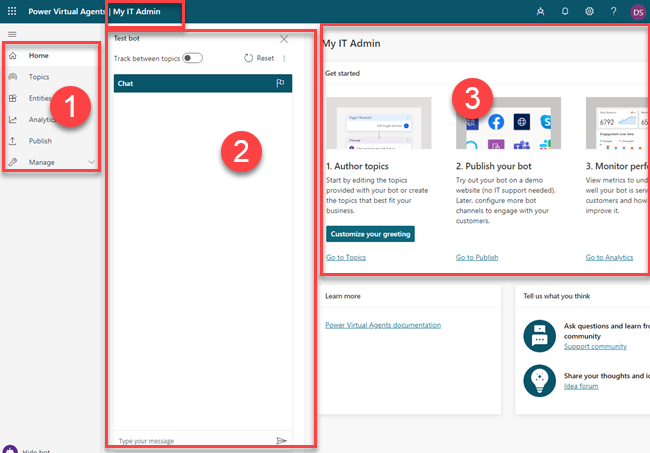This screenshot has height=453, width=650.
Task: Click the chat with bot person icon
Action: 540,11
